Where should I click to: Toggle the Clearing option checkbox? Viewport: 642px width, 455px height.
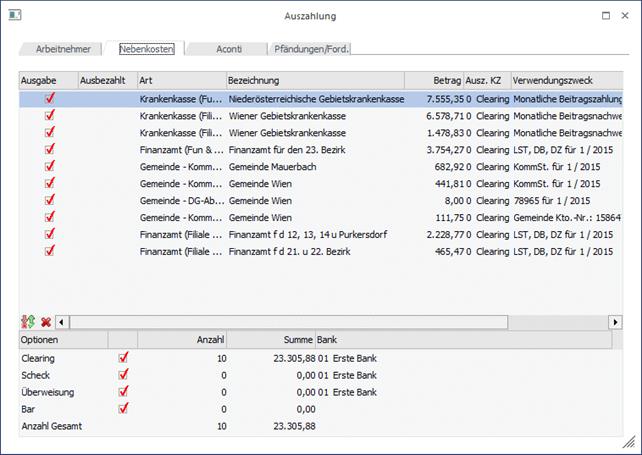(124, 358)
